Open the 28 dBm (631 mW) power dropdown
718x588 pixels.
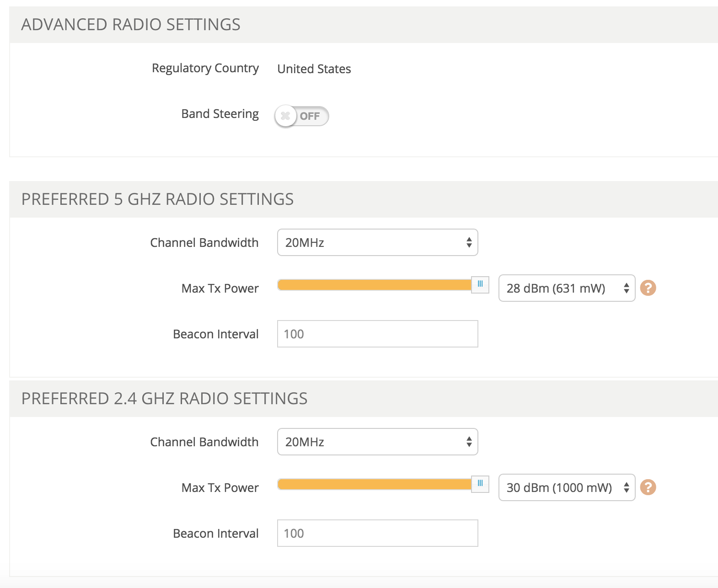[x=567, y=288]
